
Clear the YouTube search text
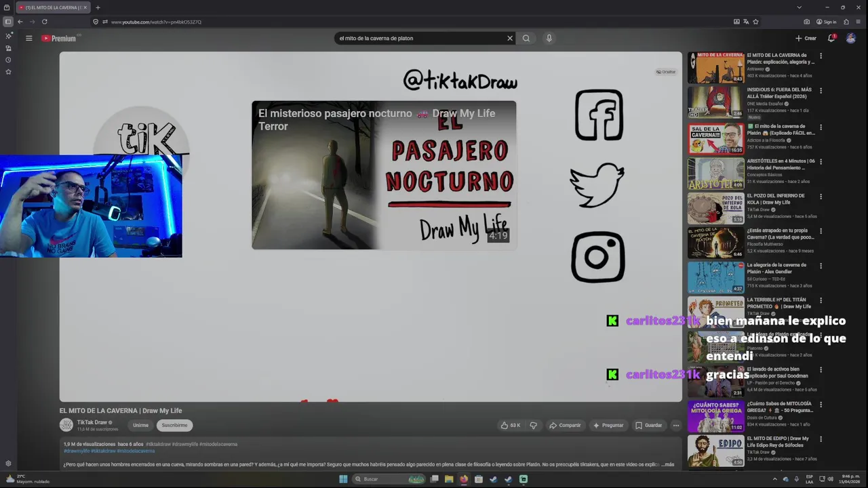510,38
